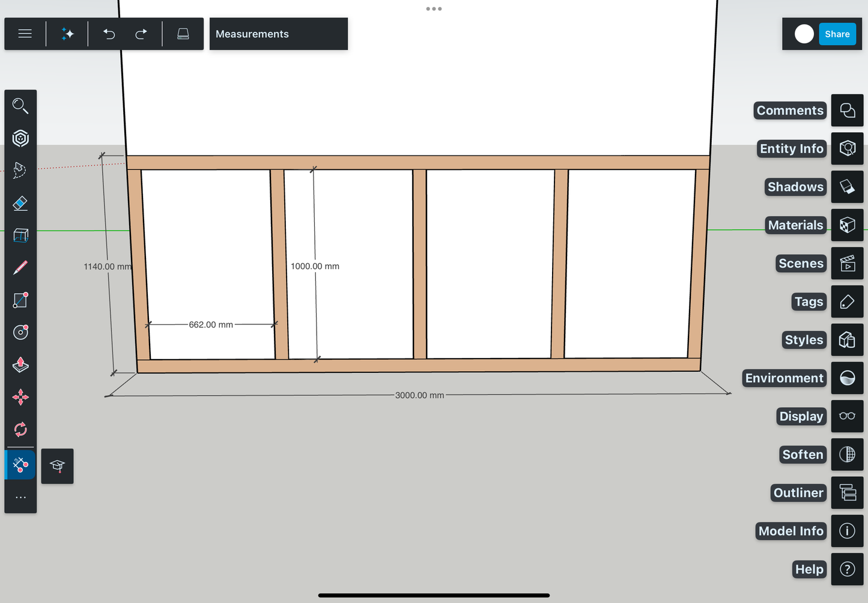Activate the Rotate tool
This screenshot has width=868, height=603.
pyautogui.click(x=20, y=429)
